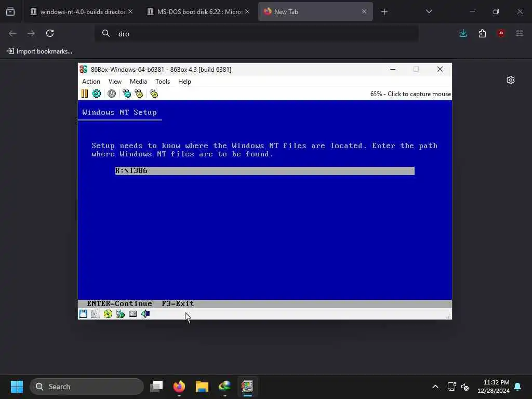Open the 86Box Help menu

pos(184,82)
